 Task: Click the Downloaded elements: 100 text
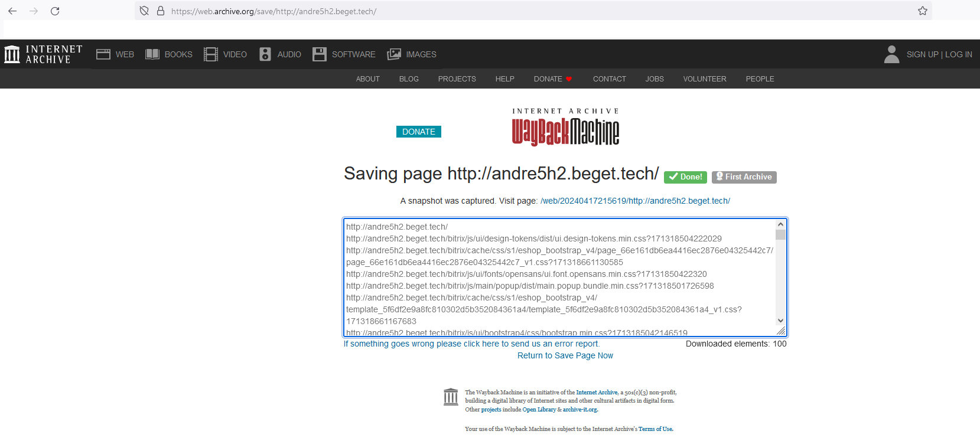(x=736, y=344)
